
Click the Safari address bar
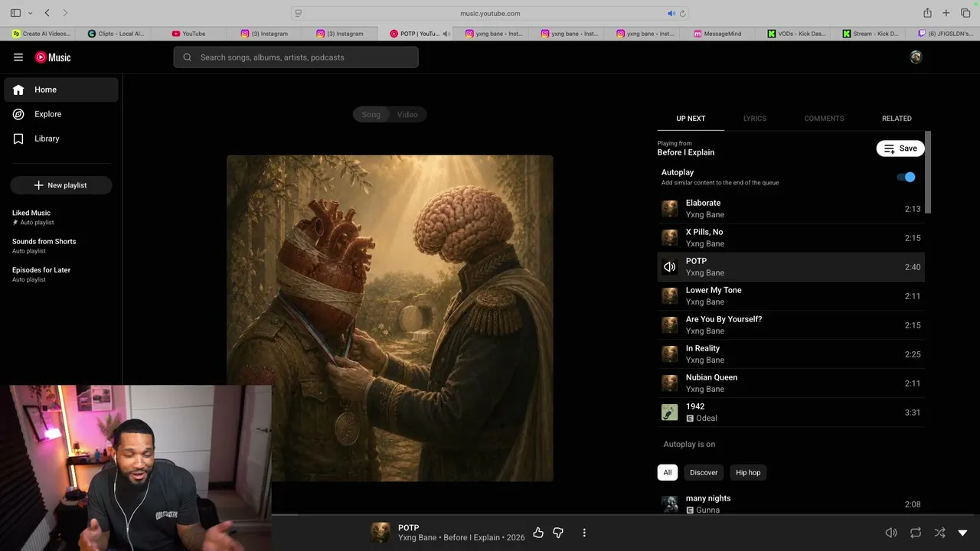pyautogui.click(x=490, y=13)
